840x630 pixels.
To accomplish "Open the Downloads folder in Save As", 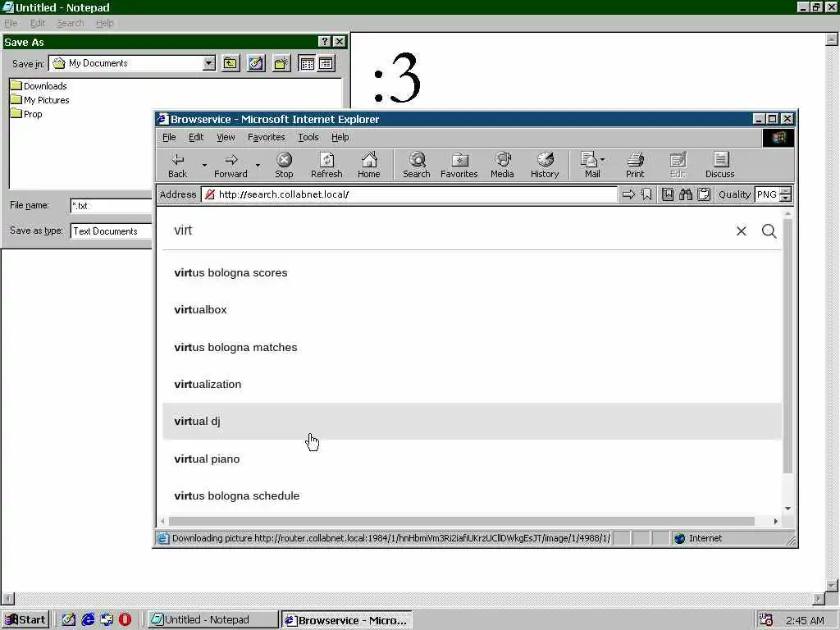I will pos(39,85).
